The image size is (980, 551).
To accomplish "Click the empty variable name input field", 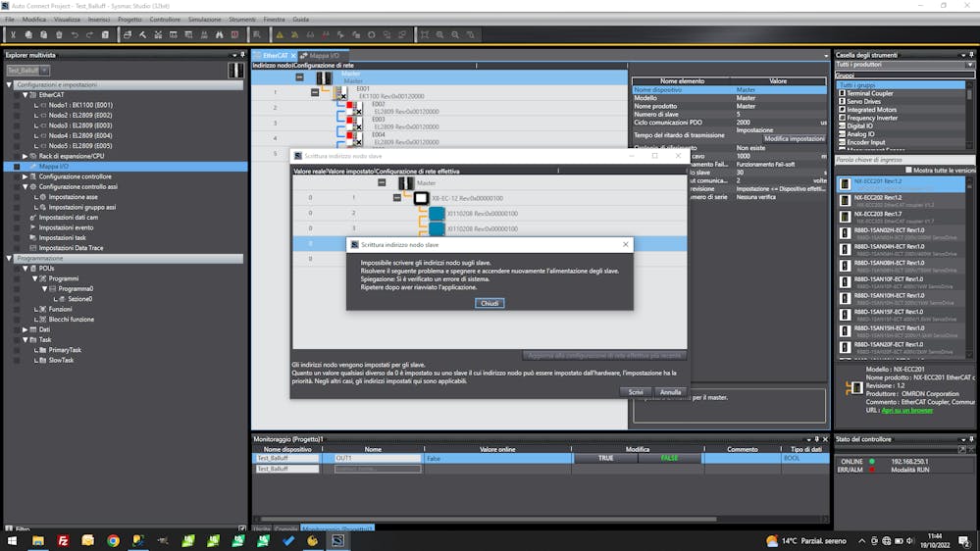I will (377, 469).
